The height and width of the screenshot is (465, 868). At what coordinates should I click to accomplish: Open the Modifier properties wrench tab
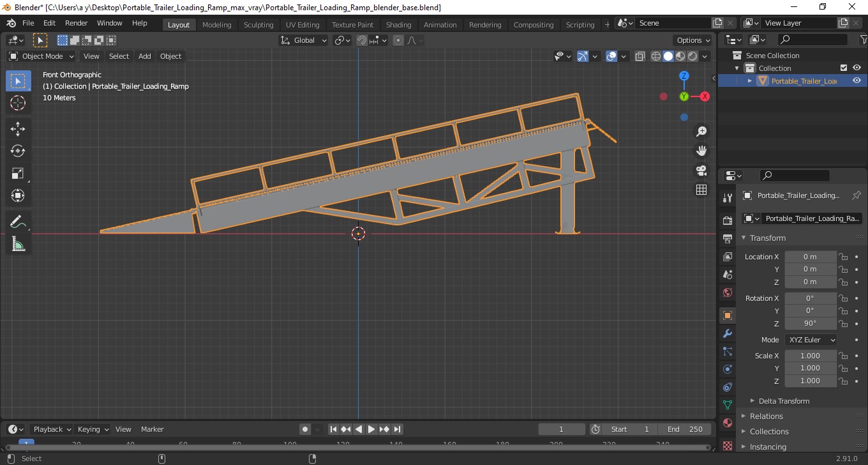coord(728,333)
